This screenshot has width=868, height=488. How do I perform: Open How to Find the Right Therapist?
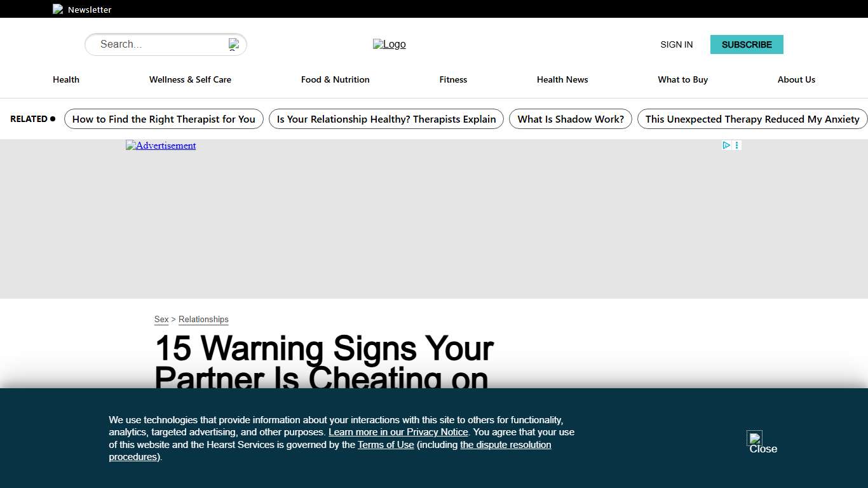pos(163,119)
